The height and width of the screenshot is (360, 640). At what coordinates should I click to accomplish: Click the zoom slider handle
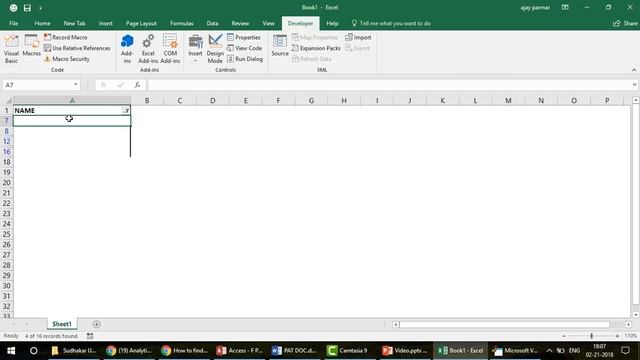[591, 336]
